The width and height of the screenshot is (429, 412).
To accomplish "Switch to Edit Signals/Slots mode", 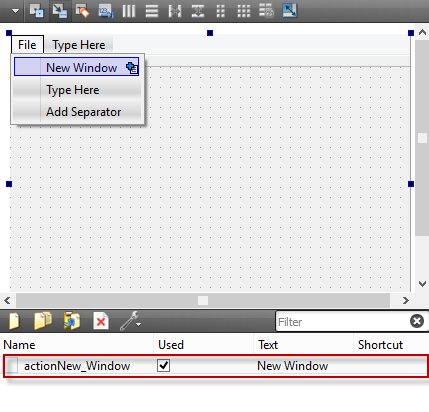I will click(60, 11).
